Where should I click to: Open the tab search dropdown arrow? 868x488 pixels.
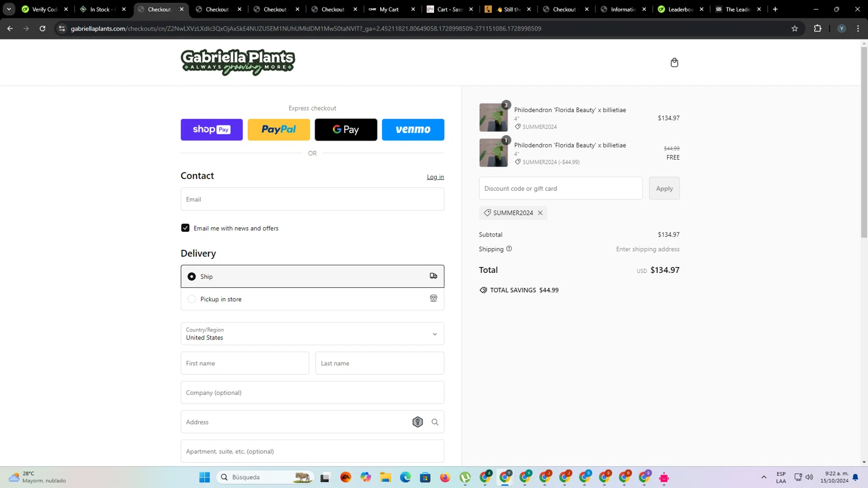(x=9, y=9)
